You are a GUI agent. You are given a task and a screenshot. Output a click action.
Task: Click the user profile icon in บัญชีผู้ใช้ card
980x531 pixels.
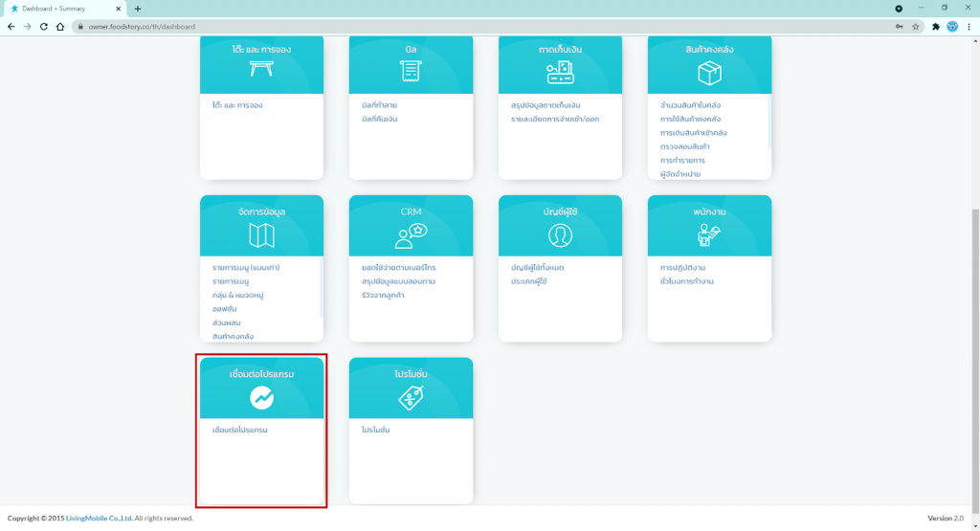[x=560, y=235]
